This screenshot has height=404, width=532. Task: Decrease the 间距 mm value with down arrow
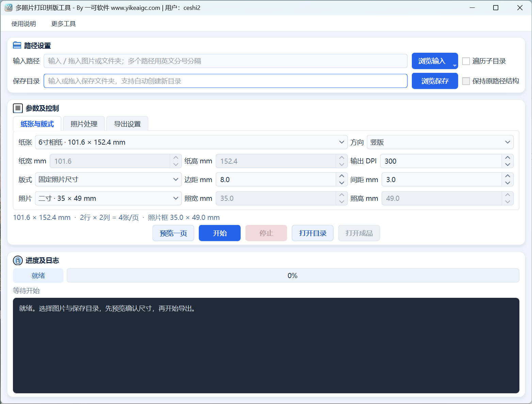tap(507, 183)
